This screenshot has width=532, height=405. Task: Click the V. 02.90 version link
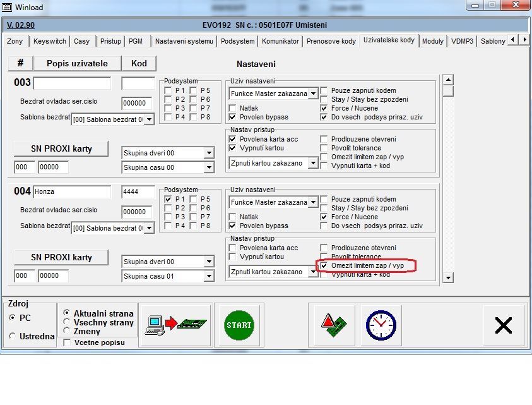(20, 25)
